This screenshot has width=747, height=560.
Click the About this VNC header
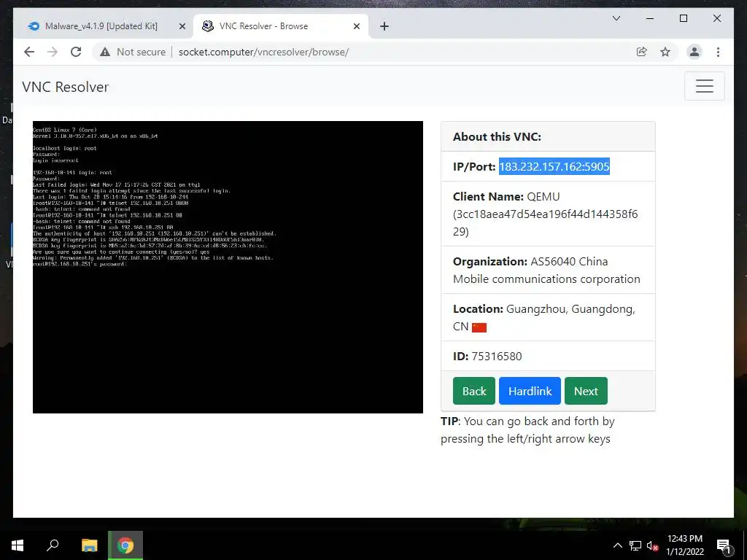pos(497,136)
